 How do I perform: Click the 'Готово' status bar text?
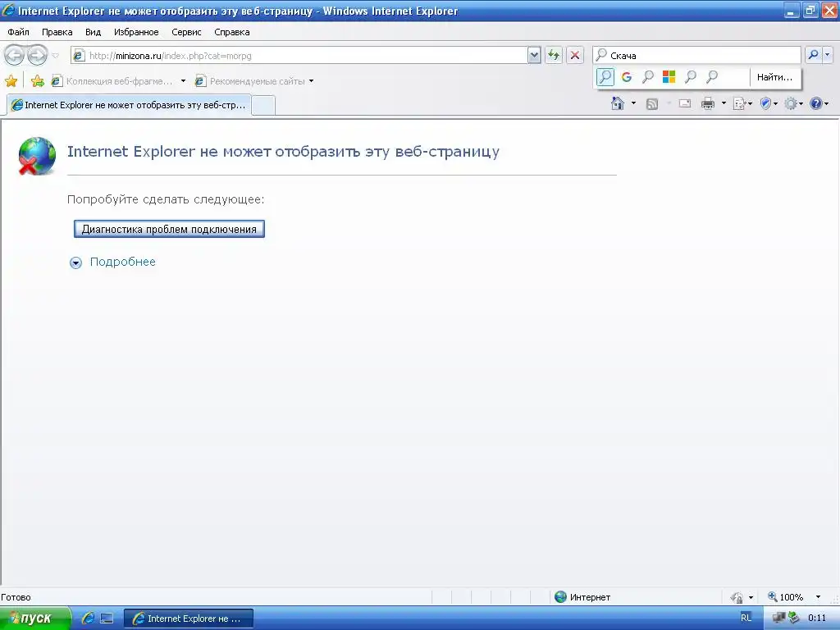point(16,597)
